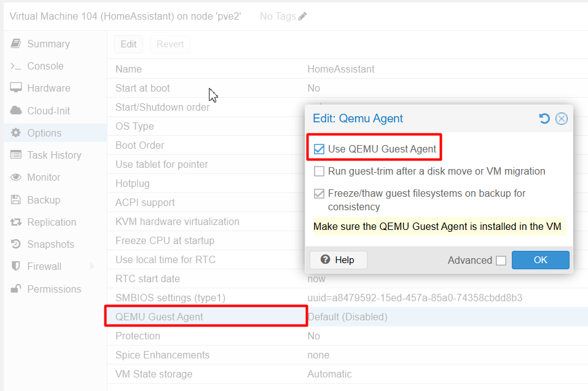
Task: Open Task History in sidebar
Action: coord(55,155)
